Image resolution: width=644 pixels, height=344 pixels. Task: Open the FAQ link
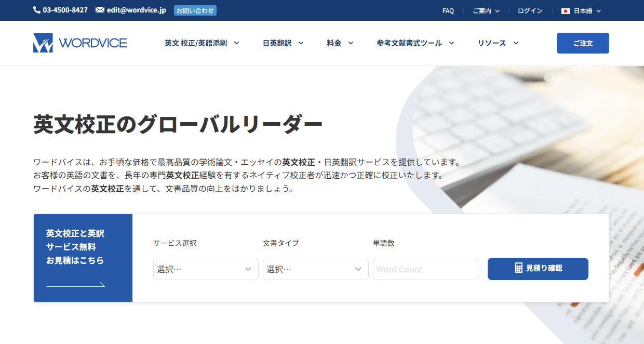[x=447, y=10]
